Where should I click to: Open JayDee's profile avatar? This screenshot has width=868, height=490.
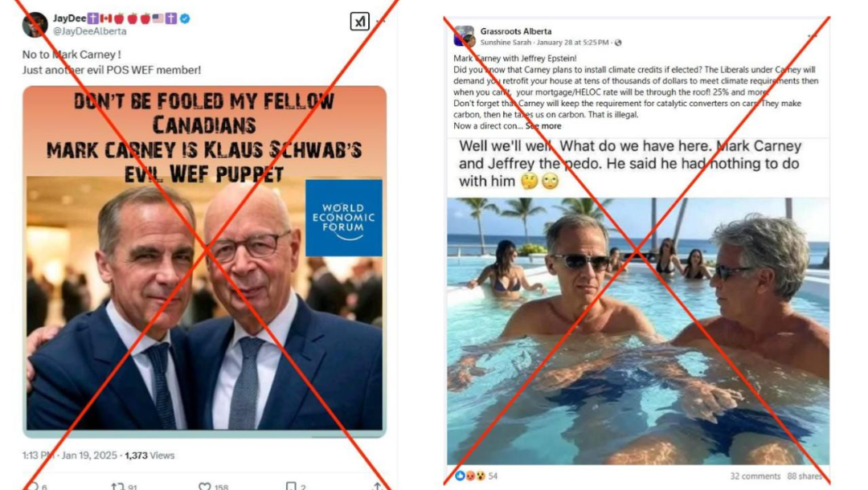35,25
